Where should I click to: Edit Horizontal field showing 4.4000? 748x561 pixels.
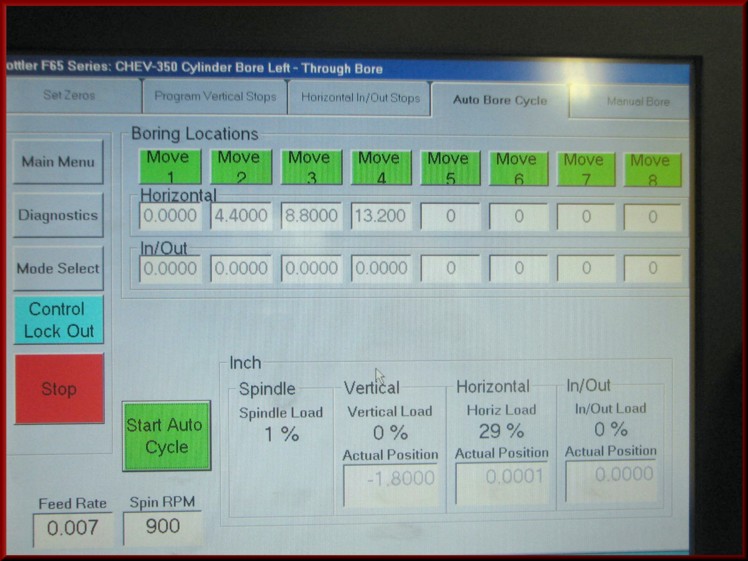241,216
